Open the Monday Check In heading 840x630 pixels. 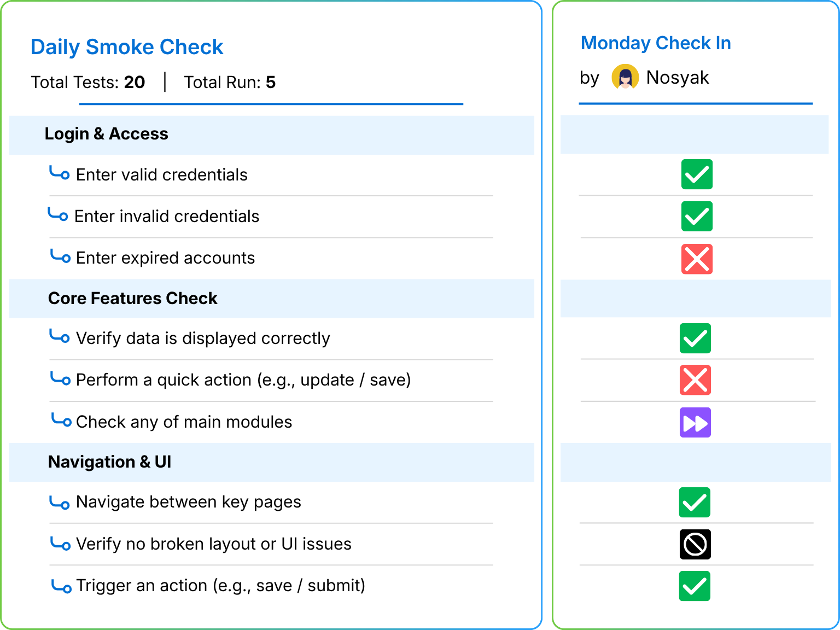coord(656,43)
